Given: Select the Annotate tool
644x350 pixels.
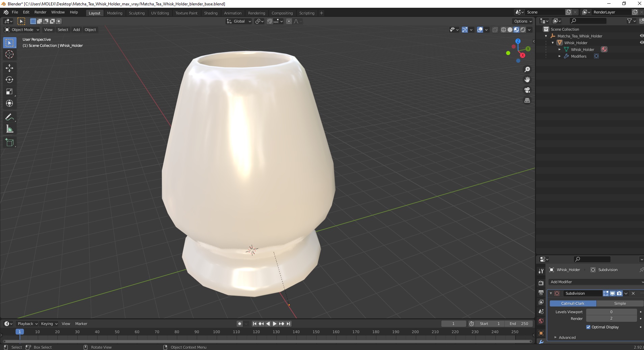Looking at the screenshot, I should tap(9, 117).
